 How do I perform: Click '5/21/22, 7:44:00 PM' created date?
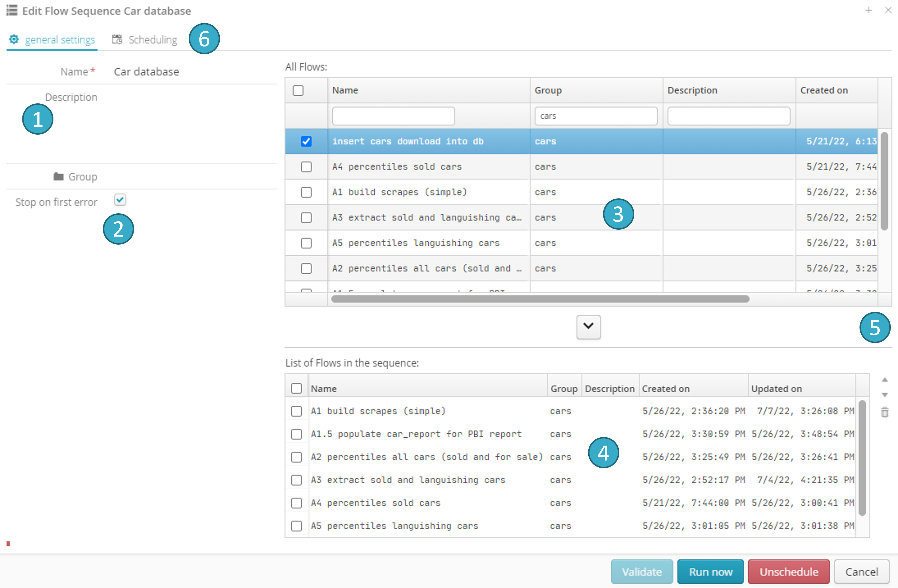point(693,503)
